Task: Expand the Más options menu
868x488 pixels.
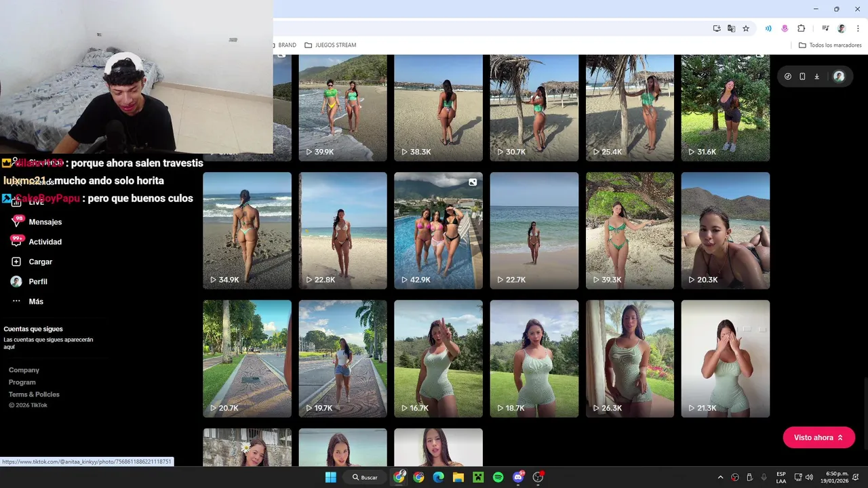Action: point(28,302)
